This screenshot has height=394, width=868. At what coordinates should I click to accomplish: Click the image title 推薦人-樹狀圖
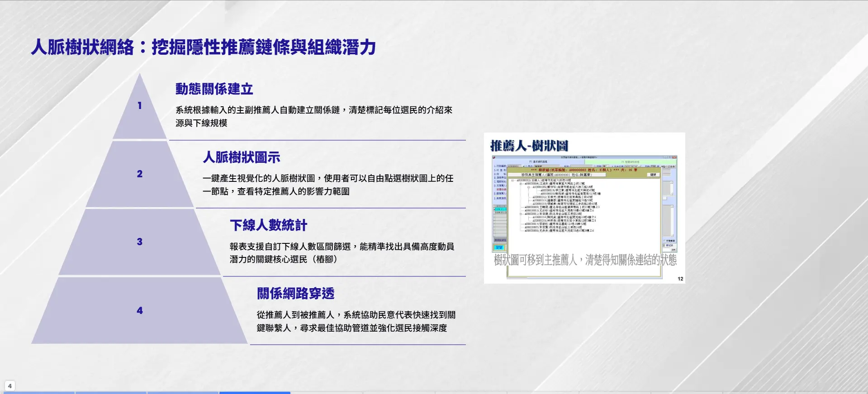pyautogui.click(x=529, y=146)
